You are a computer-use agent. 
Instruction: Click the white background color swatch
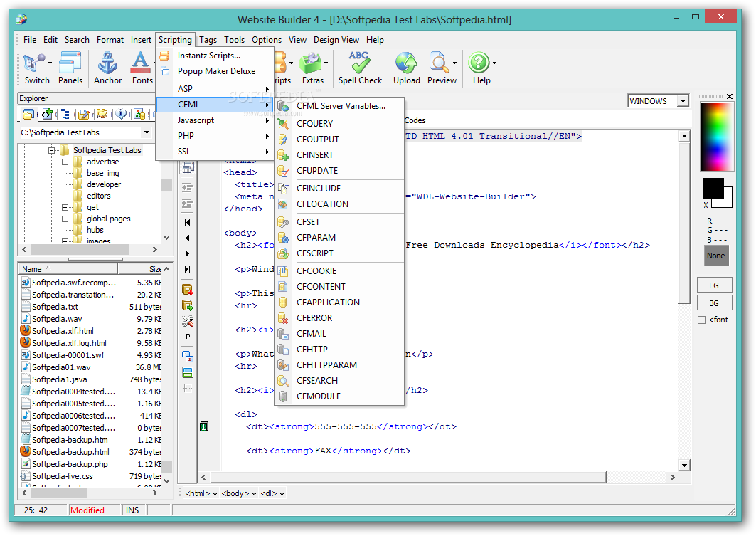click(x=728, y=201)
